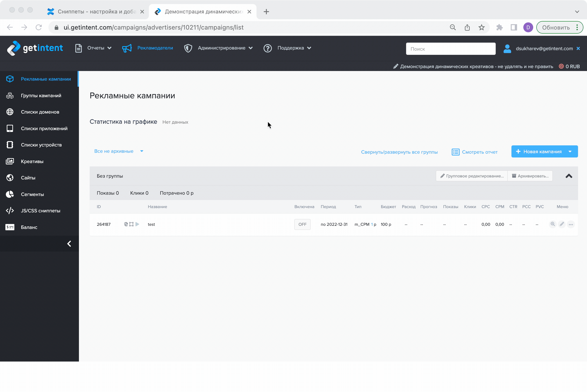Image resolution: width=587 pixels, height=392 pixels.
Task: Open Сегменты section in sidebar
Action: click(x=32, y=194)
